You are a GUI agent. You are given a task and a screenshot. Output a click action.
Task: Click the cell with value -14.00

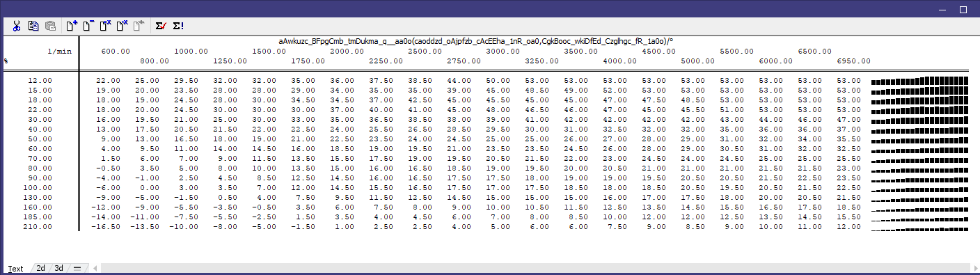(x=106, y=217)
